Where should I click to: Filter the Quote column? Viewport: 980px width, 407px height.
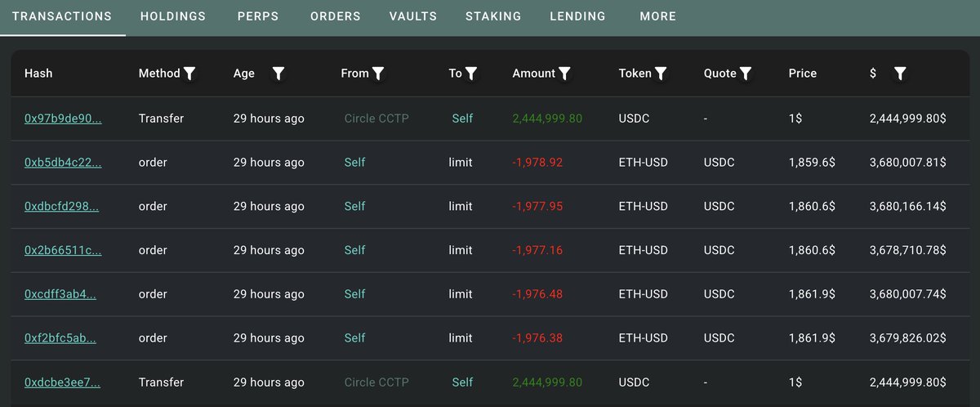[x=746, y=74]
